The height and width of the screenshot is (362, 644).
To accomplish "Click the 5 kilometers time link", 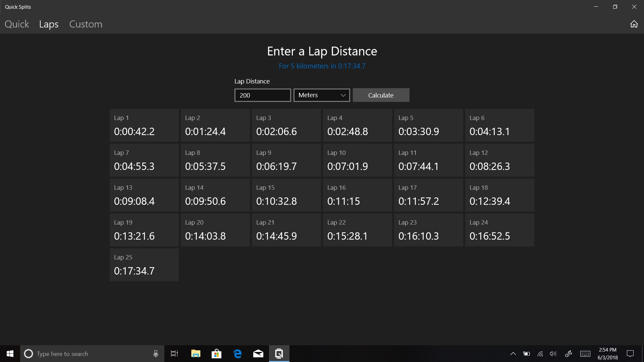I will point(322,66).
